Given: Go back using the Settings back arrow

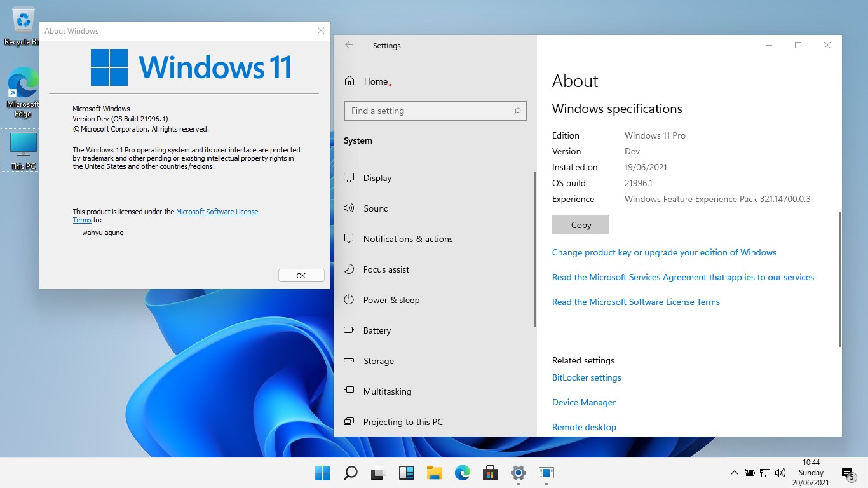Looking at the screenshot, I should click(349, 45).
